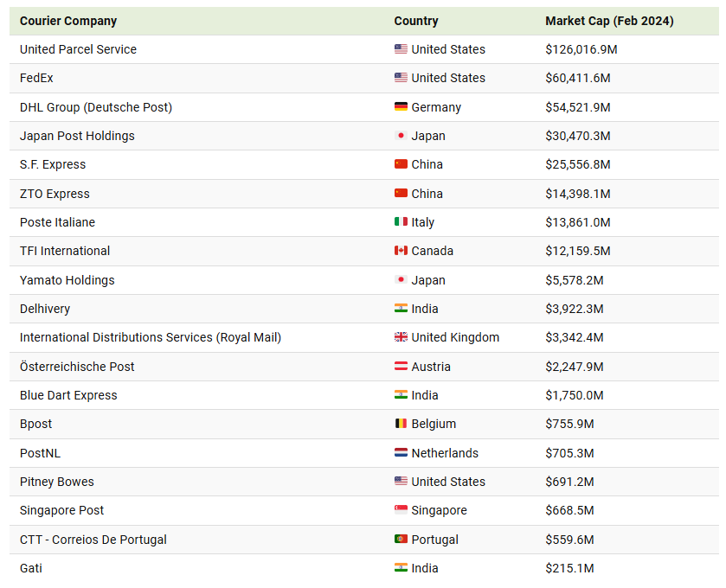Click the Portugal flag icon
The image size is (726, 588).
[401, 540]
